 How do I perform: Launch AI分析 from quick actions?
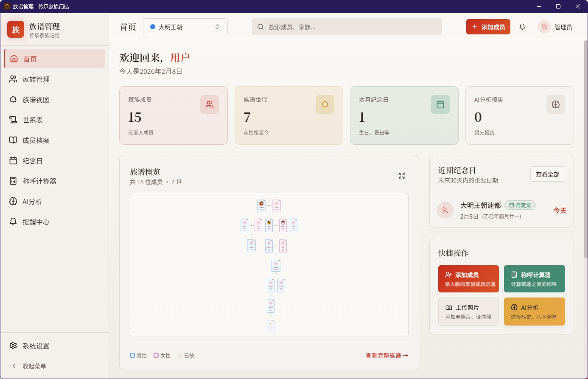pyautogui.click(x=534, y=311)
